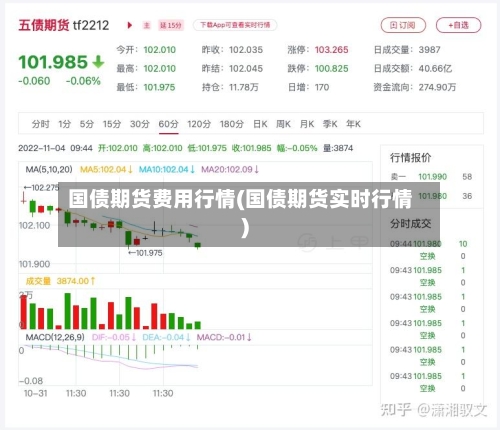This screenshot has width=500, height=430.
Task: Click the 延15分 delay badge
Action: (171, 25)
